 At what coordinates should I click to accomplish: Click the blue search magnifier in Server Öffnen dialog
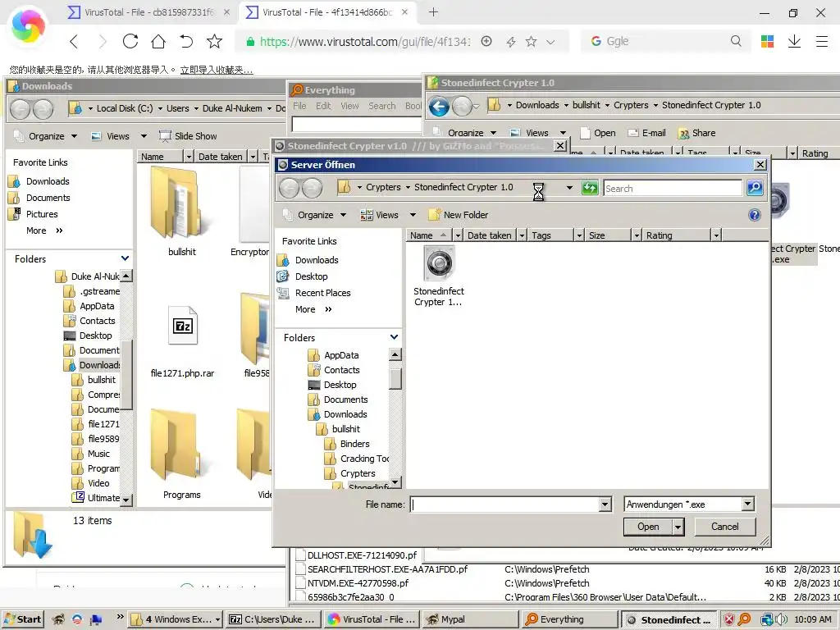pos(755,188)
